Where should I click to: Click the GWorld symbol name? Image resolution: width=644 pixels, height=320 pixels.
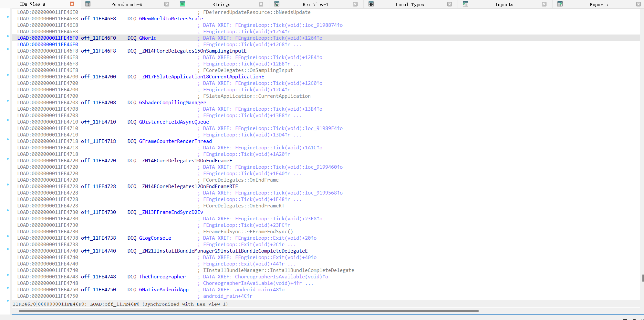tap(148, 38)
